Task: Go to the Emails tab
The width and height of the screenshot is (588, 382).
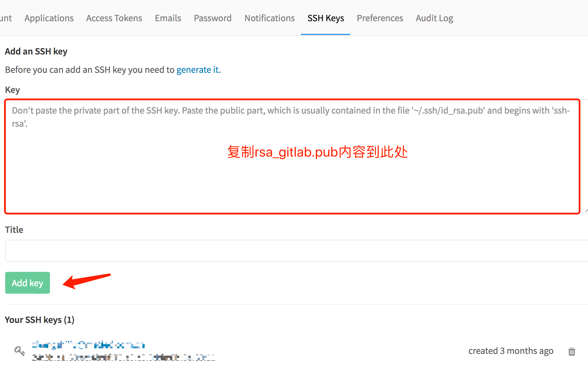Action: click(x=168, y=18)
